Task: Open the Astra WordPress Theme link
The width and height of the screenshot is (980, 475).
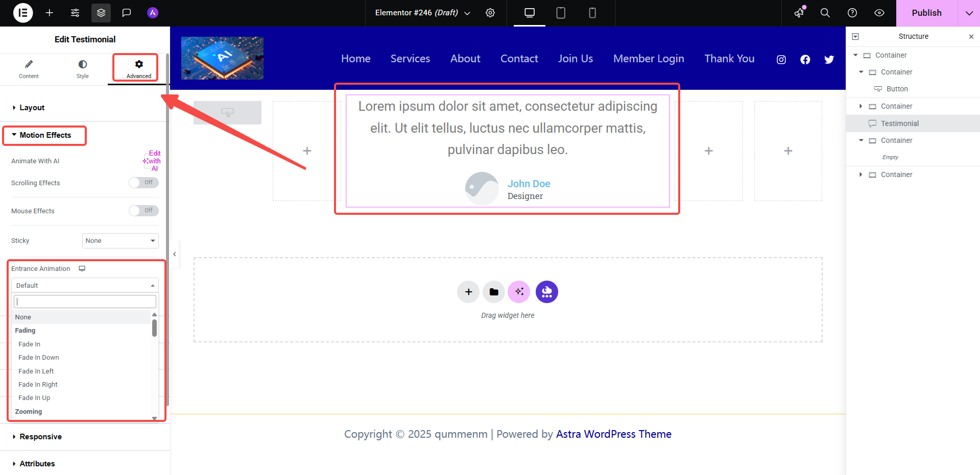Action: pyautogui.click(x=613, y=434)
